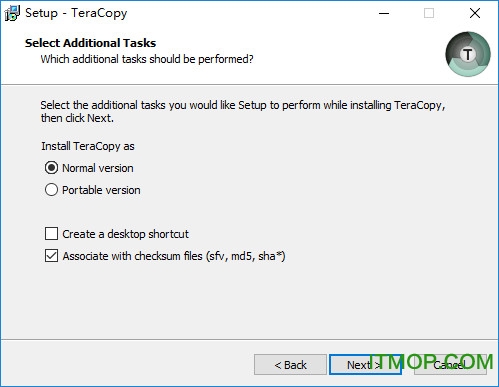Continue installation with the Next button
499x387 pixels.
(x=365, y=365)
